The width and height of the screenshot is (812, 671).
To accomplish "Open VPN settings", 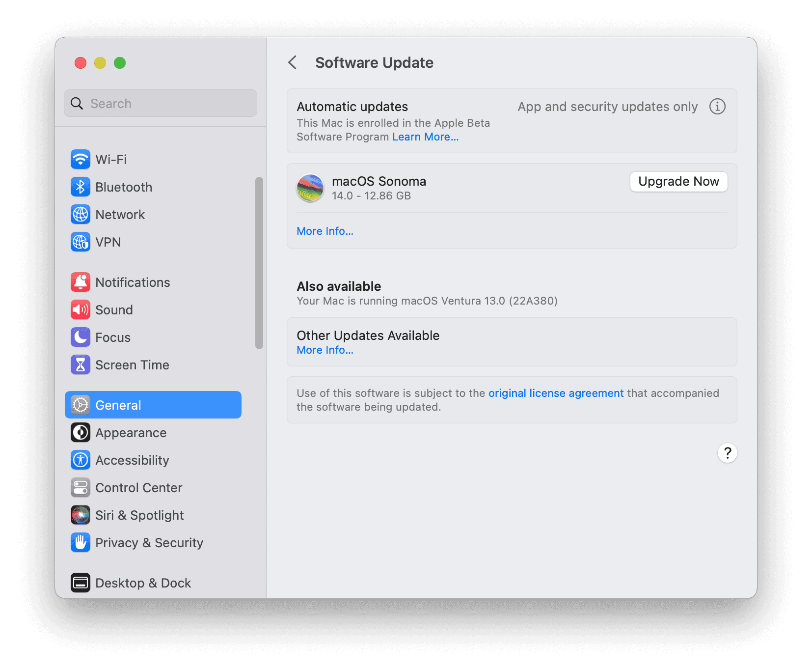I will point(108,242).
